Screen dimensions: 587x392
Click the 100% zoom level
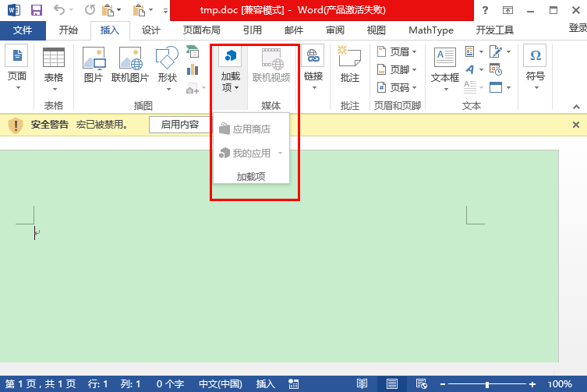coord(560,384)
